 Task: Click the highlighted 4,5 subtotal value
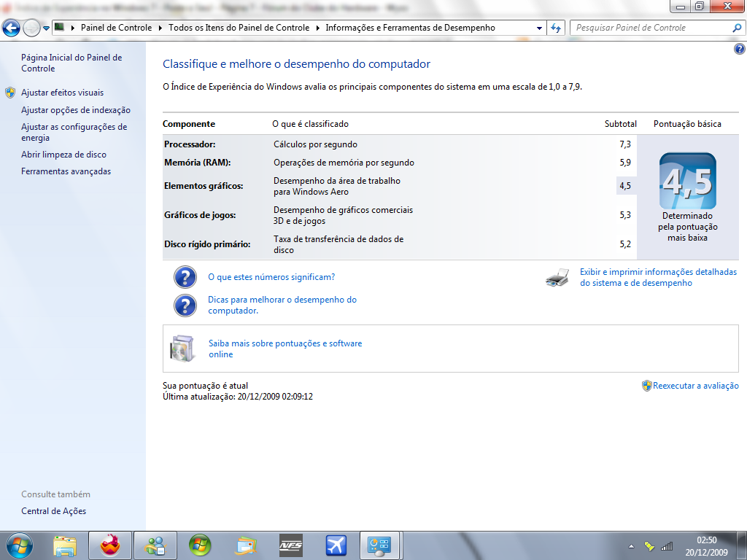[x=625, y=186]
